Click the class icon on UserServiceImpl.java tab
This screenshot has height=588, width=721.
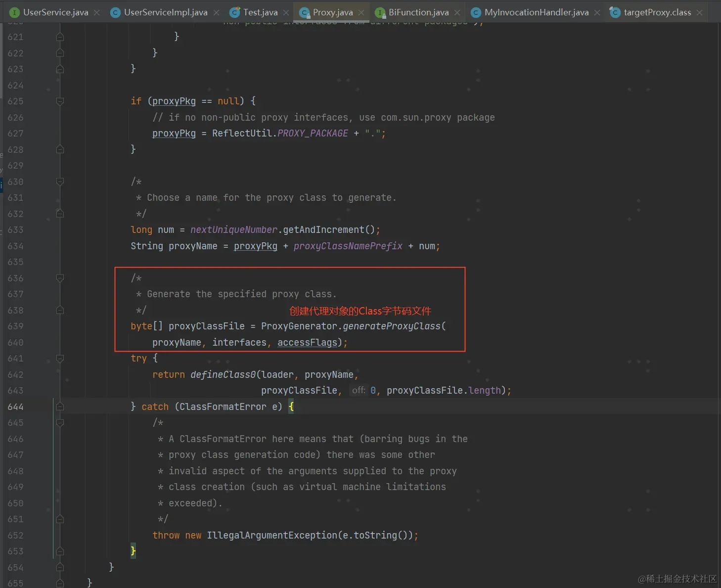point(115,12)
